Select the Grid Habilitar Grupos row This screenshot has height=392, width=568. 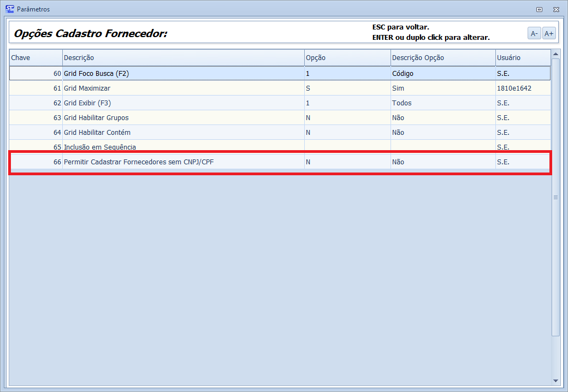[x=183, y=117]
